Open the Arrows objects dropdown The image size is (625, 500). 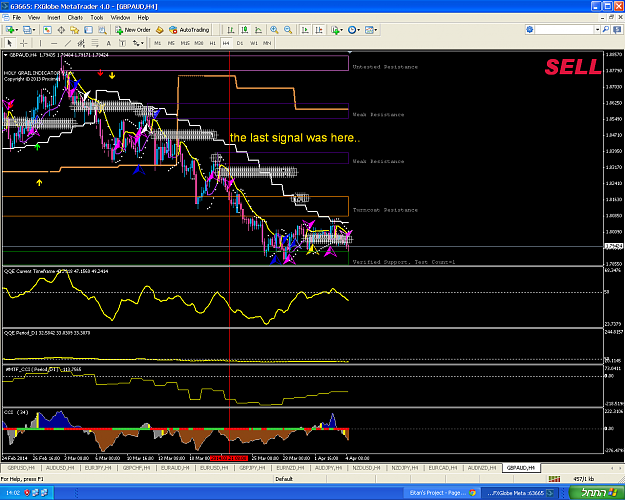point(138,43)
